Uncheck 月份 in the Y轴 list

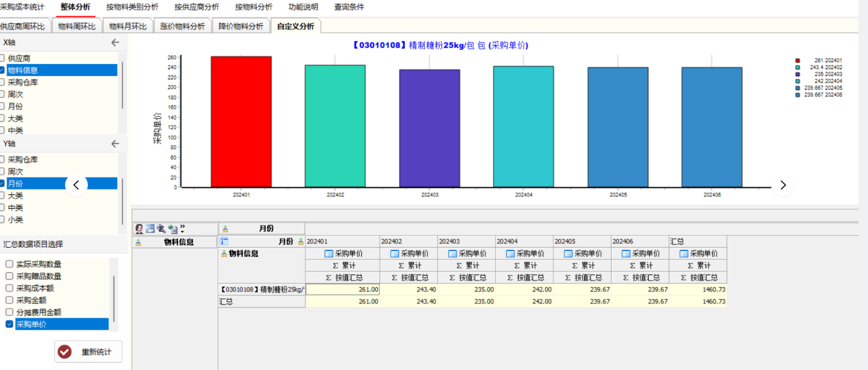(2, 184)
